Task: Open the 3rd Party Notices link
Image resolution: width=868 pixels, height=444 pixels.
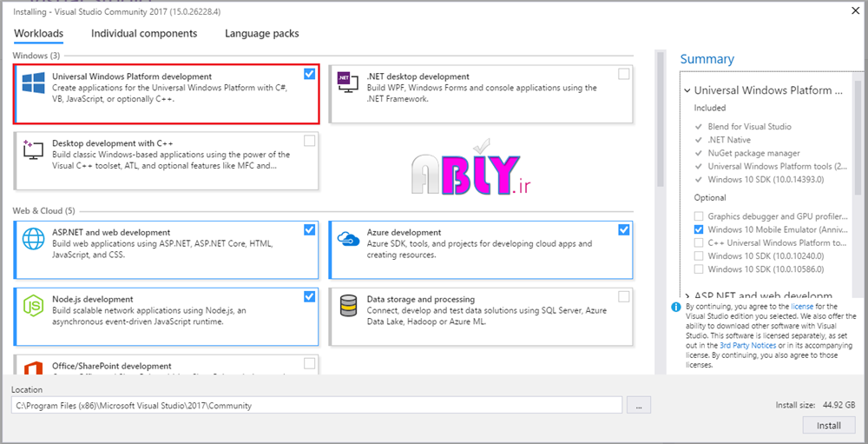Action: (x=748, y=345)
